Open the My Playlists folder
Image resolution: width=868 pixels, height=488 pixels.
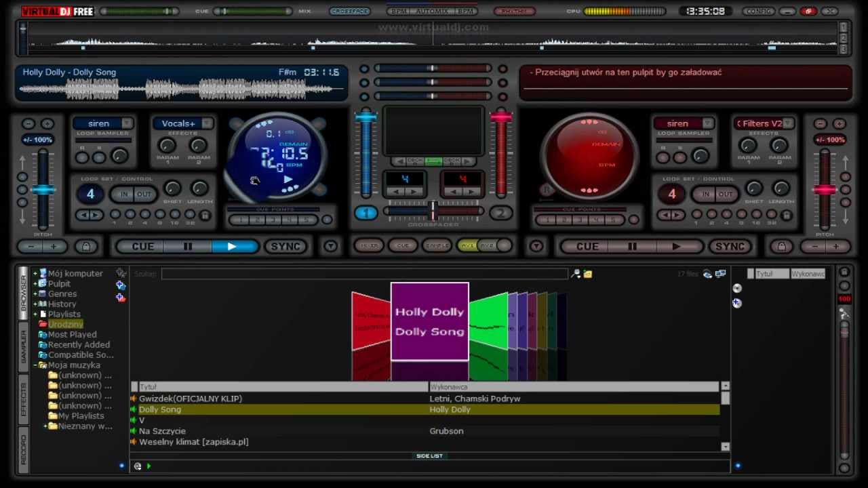pyautogui.click(x=81, y=416)
